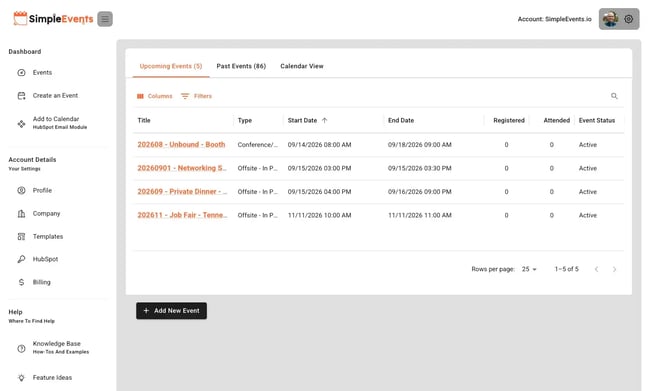Image resolution: width=650 pixels, height=391 pixels.
Task: Open event 202609 - Private Dinner link
Action: (182, 192)
